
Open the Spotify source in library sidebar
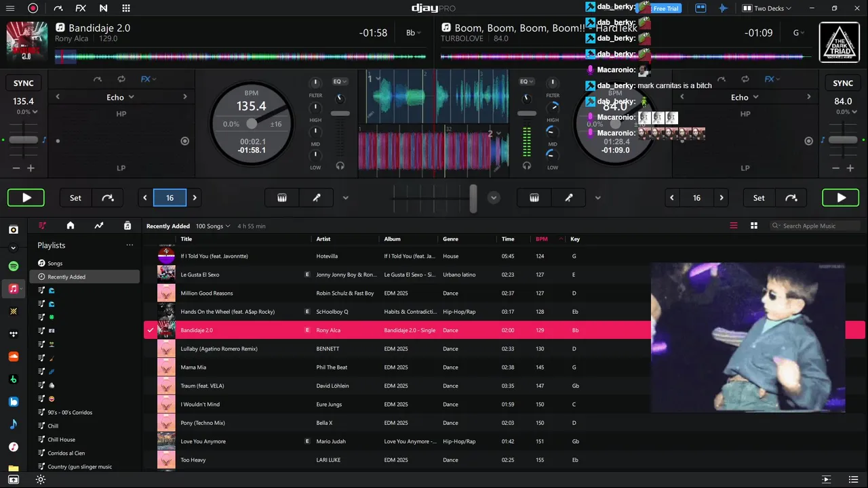tap(13, 266)
